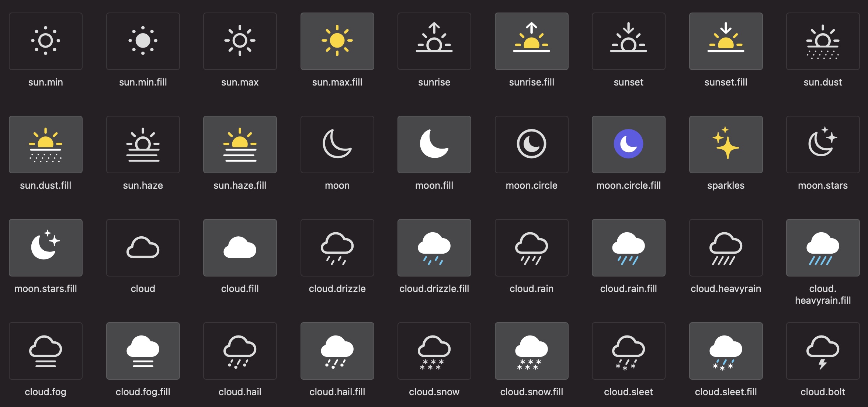
Task: Select the cloud.sleet.fill icon
Action: [725, 351]
